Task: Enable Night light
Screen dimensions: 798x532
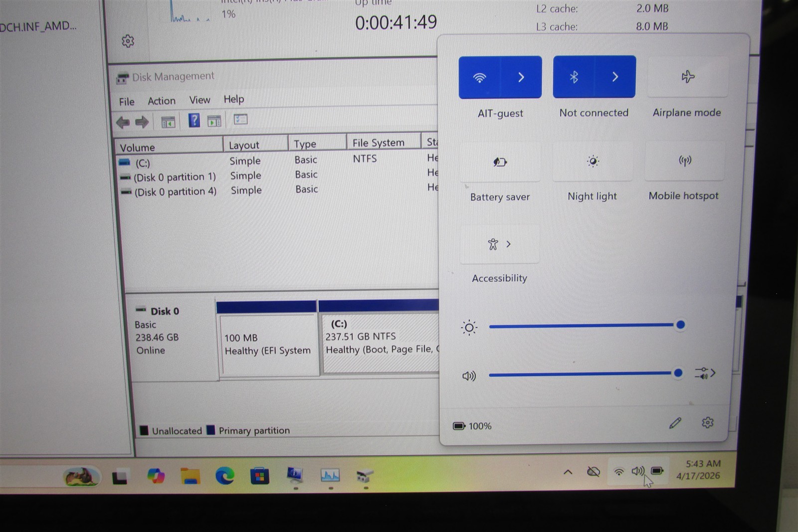Action: pyautogui.click(x=593, y=161)
